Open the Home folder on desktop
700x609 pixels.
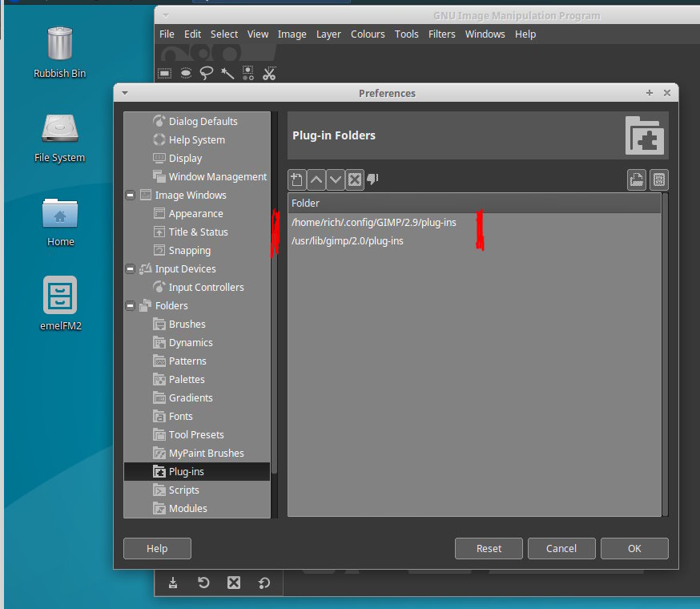(60, 222)
